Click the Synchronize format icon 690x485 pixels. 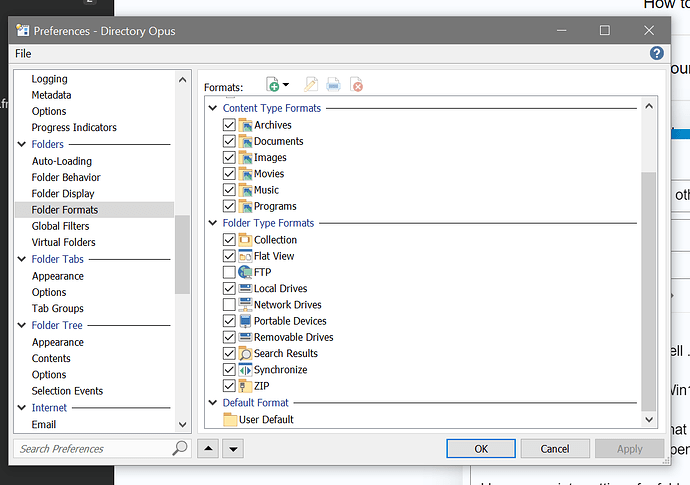245,370
